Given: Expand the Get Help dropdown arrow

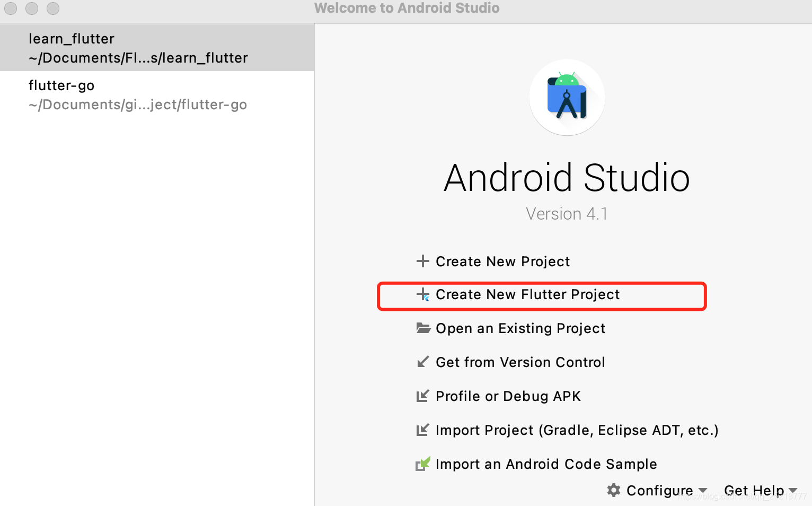Looking at the screenshot, I should pyautogui.click(x=793, y=491).
